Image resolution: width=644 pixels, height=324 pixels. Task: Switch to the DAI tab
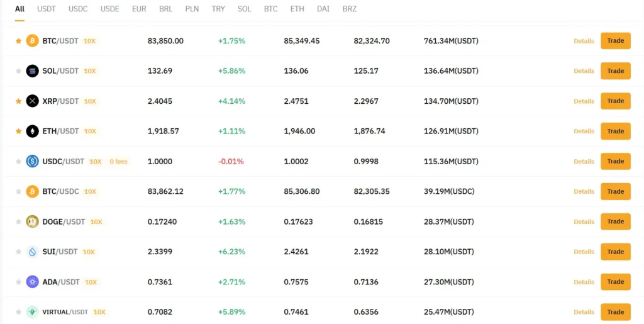(x=323, y=9)
